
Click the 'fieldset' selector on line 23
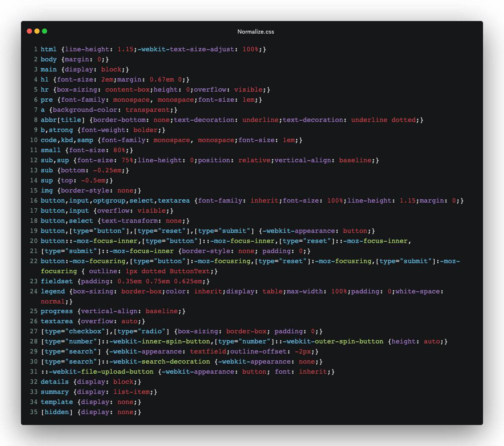click(57, 281)
